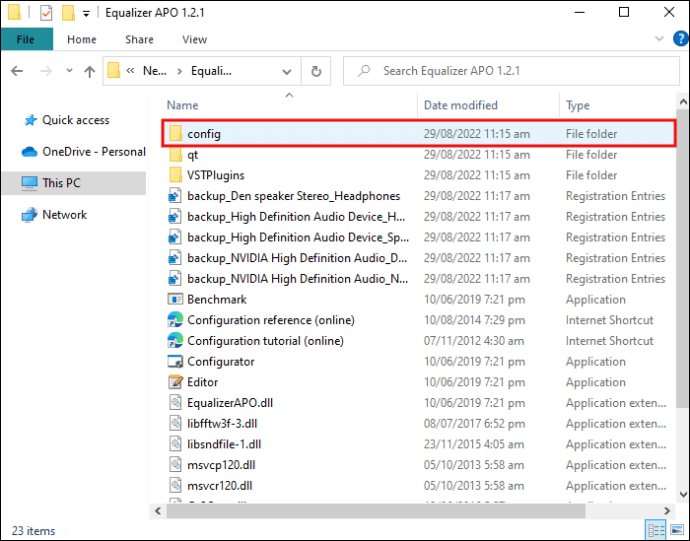The height and width of the screenshot is (541, 690).
Task: Select the Editor application icon
Action: (175, 382)
